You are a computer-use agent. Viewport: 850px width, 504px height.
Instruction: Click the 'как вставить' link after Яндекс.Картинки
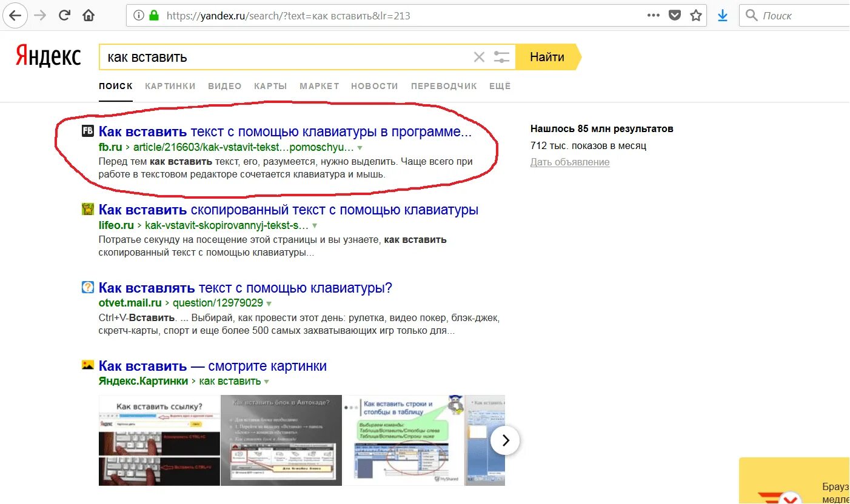[230, 381]
